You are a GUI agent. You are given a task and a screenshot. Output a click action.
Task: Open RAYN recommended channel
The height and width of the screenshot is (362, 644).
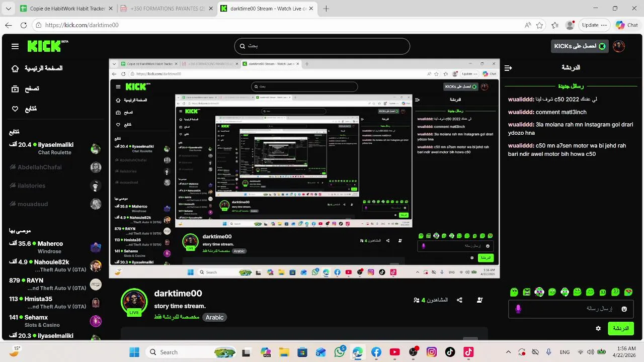tap(55, 284)
